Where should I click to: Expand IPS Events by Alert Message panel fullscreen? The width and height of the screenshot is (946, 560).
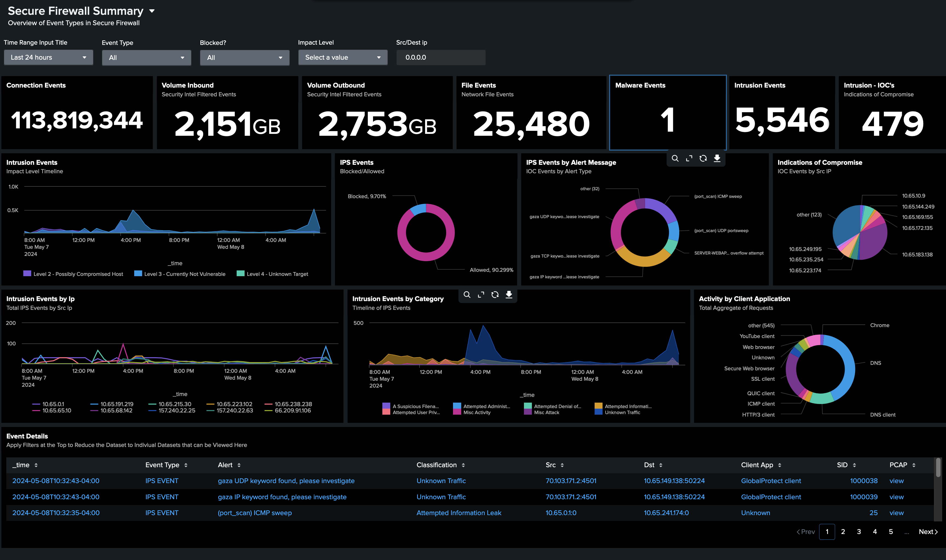click(x=689, y=158)
